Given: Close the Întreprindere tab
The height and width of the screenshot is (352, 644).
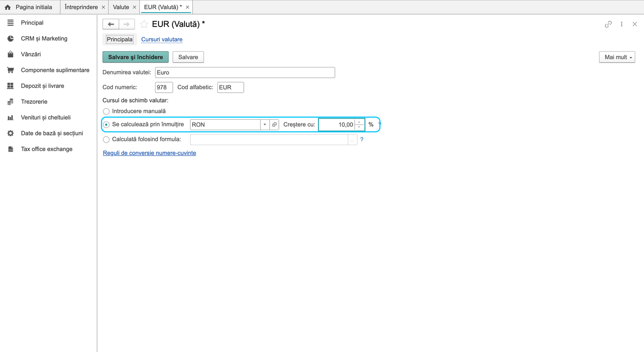Looking at the screenshot, I should click(103, 7).
